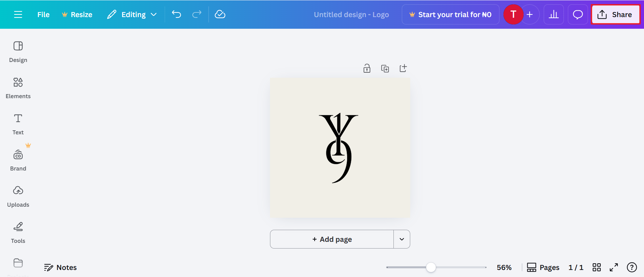Click the Share button
This screenshot has width=644, height=277.
click(x=615, y=14)
